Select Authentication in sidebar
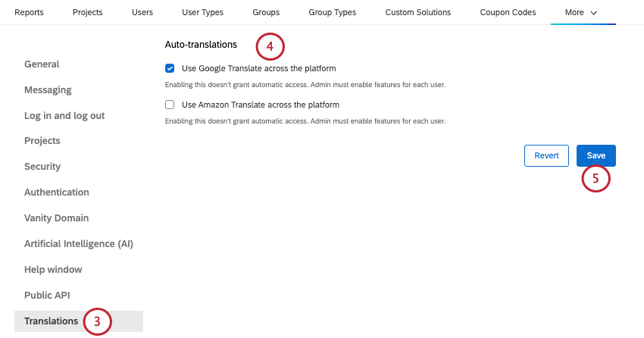The height and width of the screenshot is (338, 644). pyautogui.click(x=57, y=192)
